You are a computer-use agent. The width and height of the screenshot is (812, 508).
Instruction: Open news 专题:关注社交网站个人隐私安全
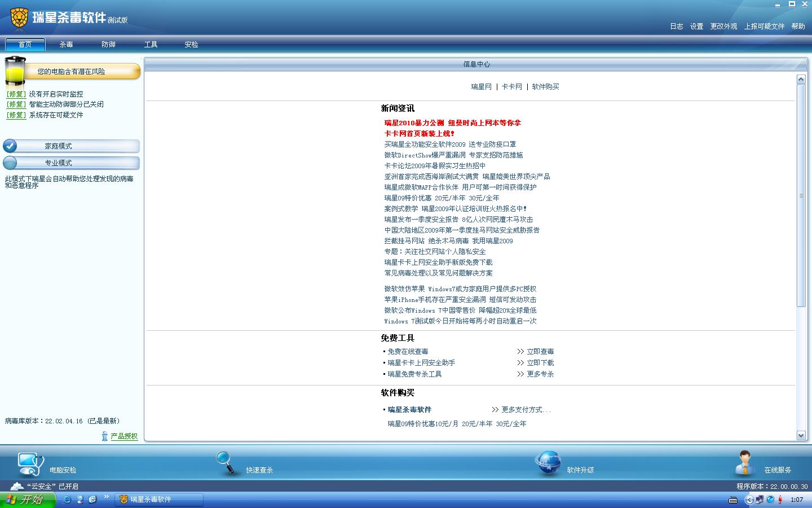(x=435, y=252)
